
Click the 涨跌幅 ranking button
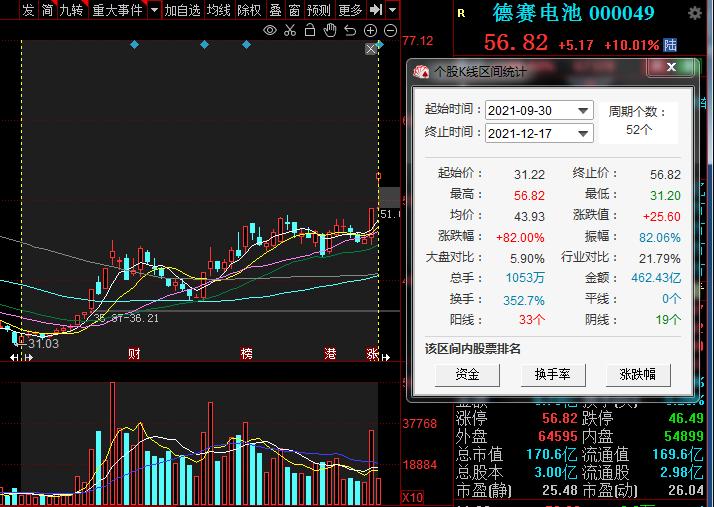[638, 374]
